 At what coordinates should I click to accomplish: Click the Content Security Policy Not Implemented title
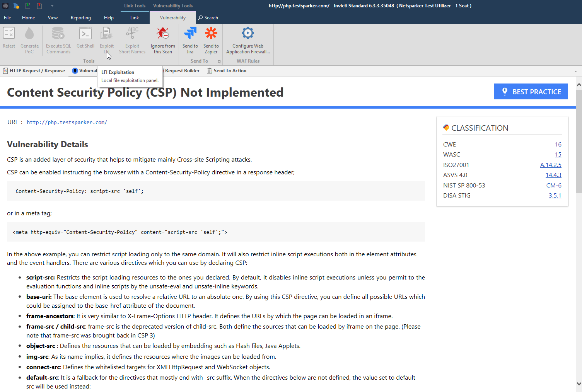[145, 92]
